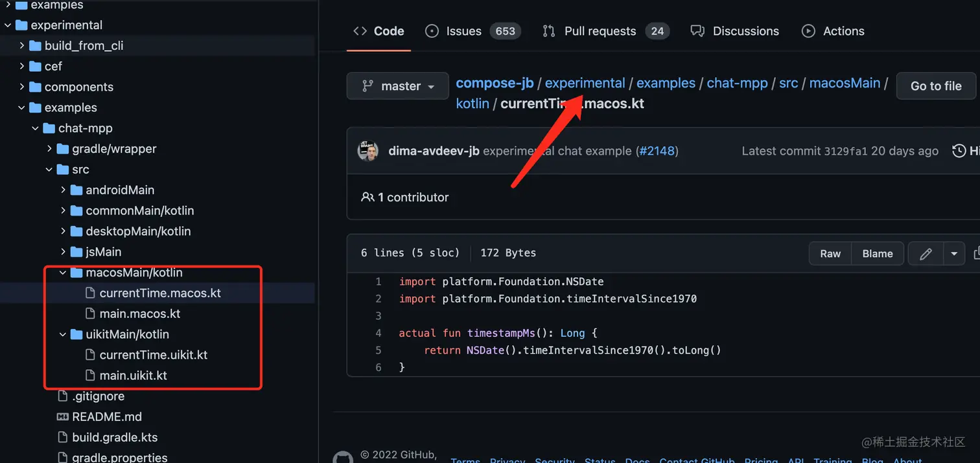Screen dimensions: 980x463
Task: Collapse the macosMain/kotlin folder chevron
Action: coord(63,273)
